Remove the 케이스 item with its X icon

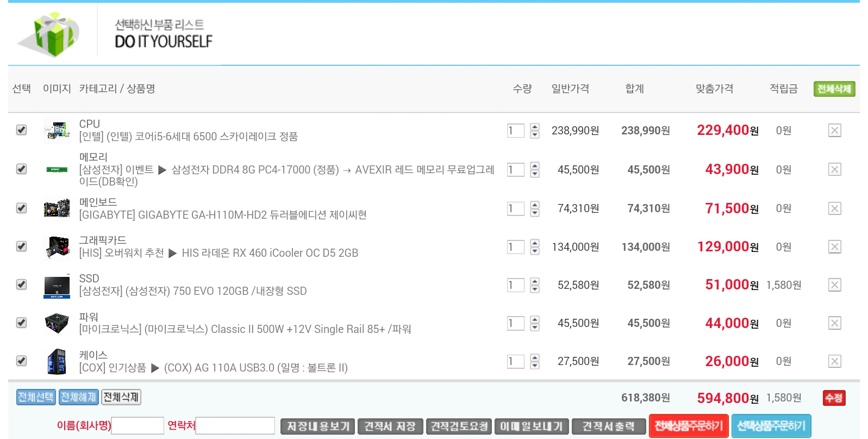tap(834, 361)
